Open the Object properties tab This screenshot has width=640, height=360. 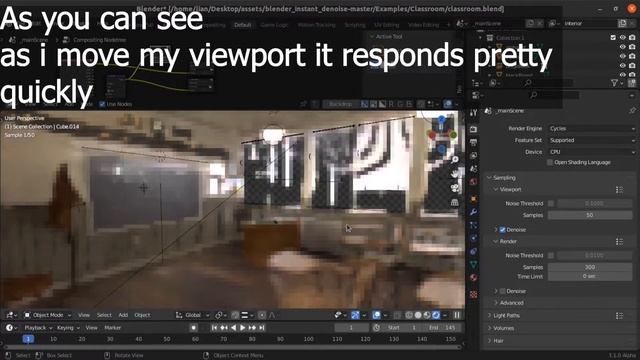[x=473, y=199]
